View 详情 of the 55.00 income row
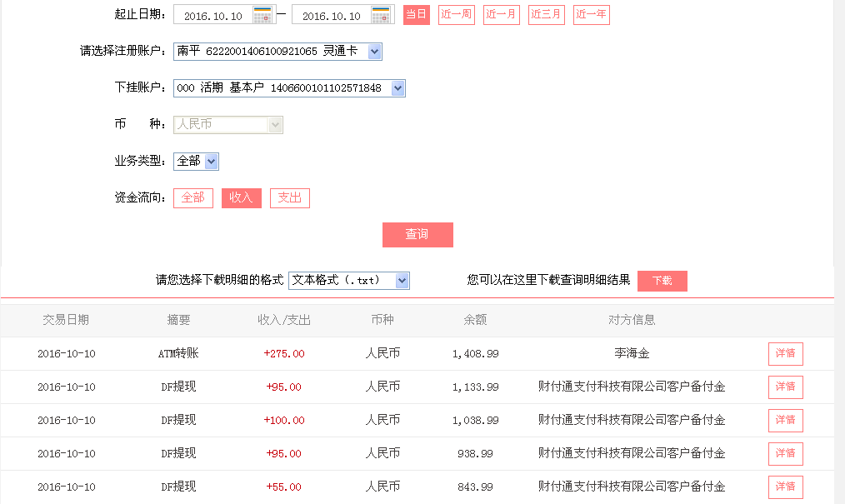 point(785,487)
